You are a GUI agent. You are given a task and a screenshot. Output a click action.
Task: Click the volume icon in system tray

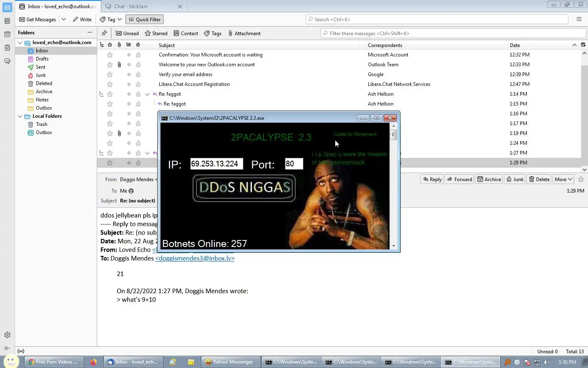tap(547, 362)
